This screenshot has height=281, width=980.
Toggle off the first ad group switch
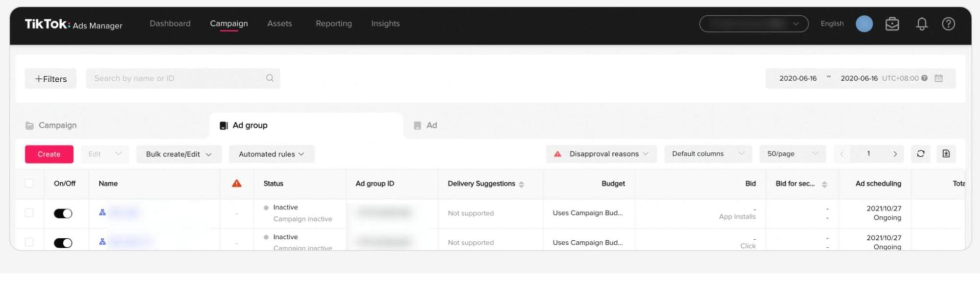63,213
